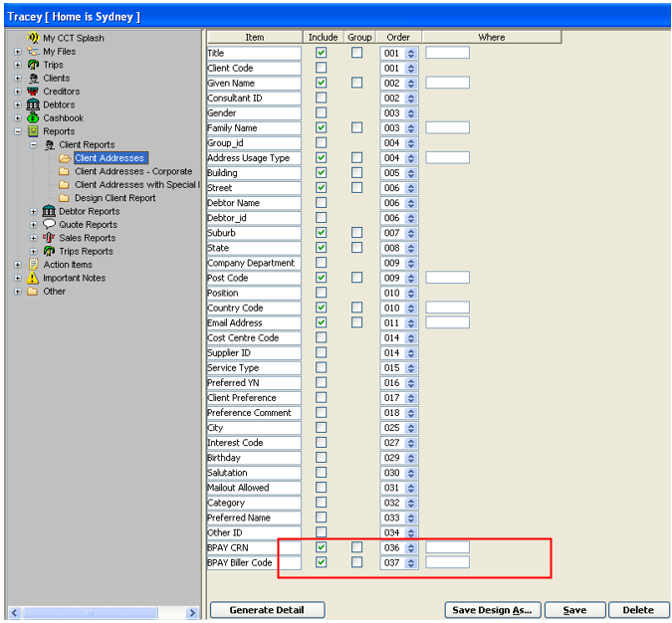Tick the Group checkbox for Suburb
672x623 pixels.
[x=356, y=232]
